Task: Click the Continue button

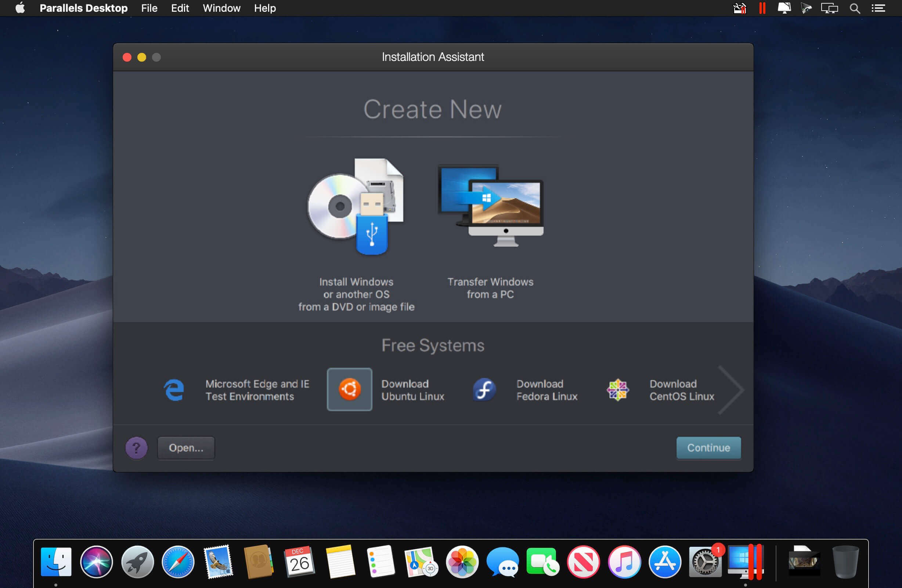Action: (x=708, y=448)
